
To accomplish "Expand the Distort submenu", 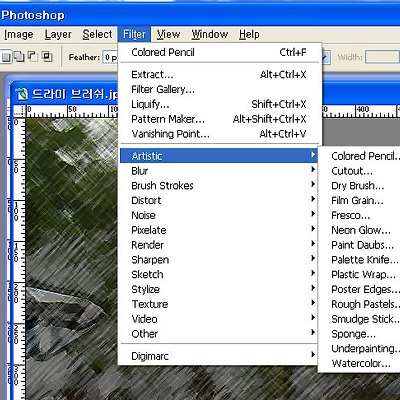I will coord(219,200).
